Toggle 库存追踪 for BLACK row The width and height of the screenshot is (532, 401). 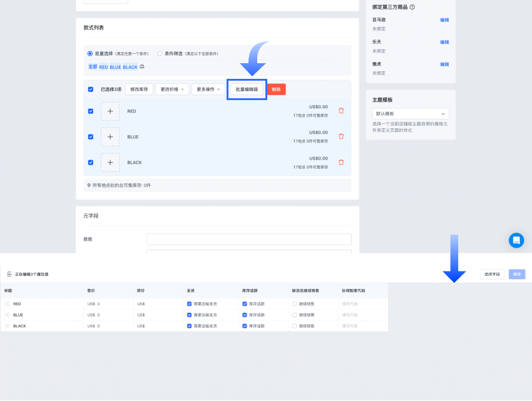(x=245, y=326)
